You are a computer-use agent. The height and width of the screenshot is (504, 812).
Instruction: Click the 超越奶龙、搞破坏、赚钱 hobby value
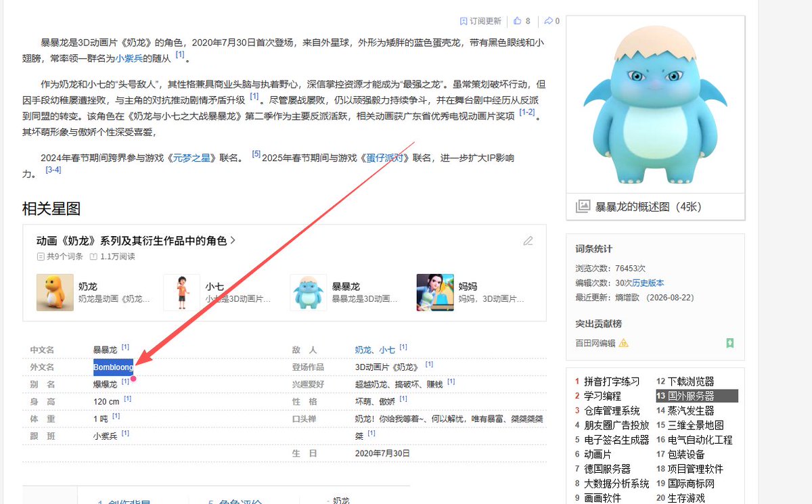pyautogui.click(x=399, y=384)
